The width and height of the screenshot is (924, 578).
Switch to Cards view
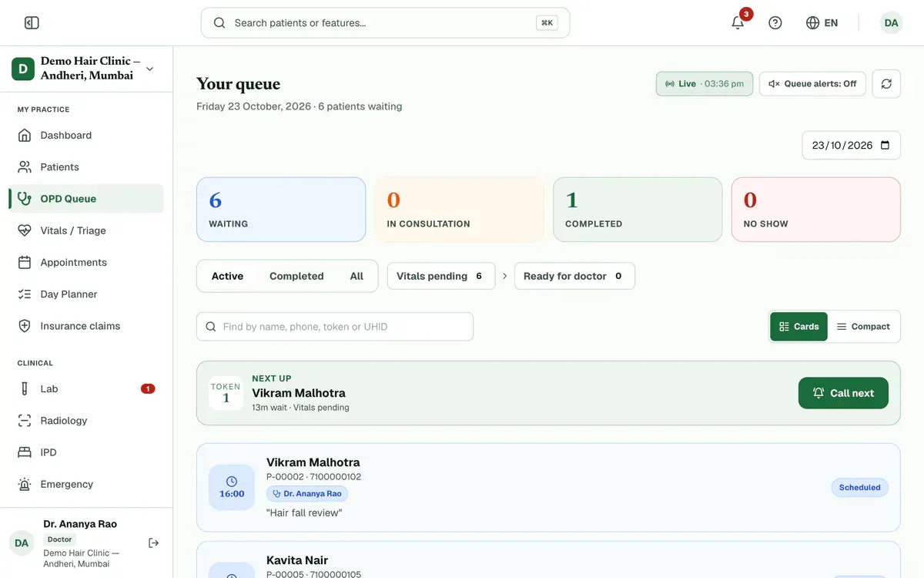[x=798, y=327]
